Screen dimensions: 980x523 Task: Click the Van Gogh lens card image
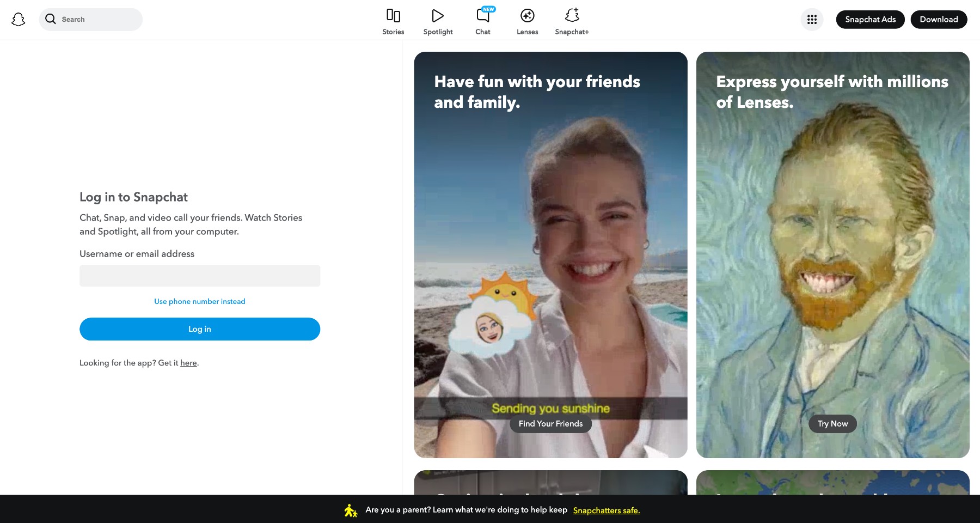click(x=832, y=245)
